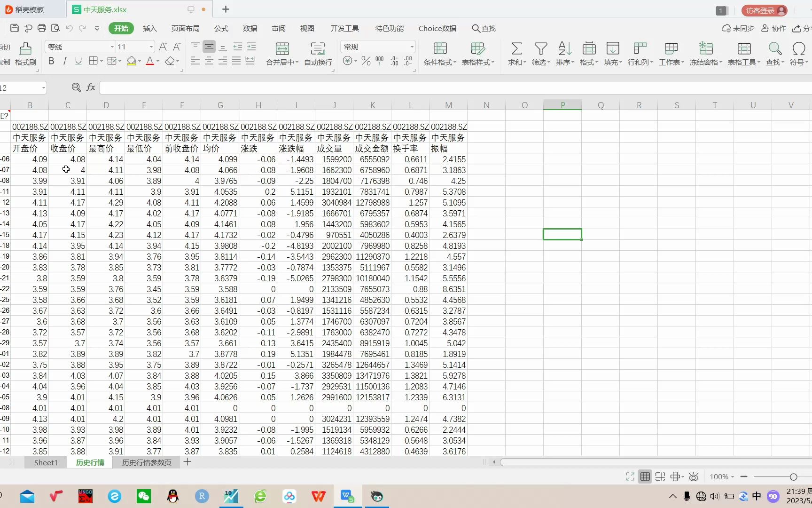The width and height of the screenshot is (812, 508).
Task: Click the decrease decimal places icon
Action: click(x=408, y=61)
